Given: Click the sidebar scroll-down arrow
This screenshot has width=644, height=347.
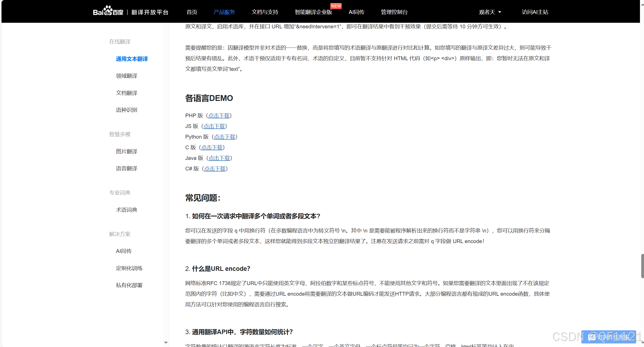Looking at the screenshot, I should [x=166, y=342].
